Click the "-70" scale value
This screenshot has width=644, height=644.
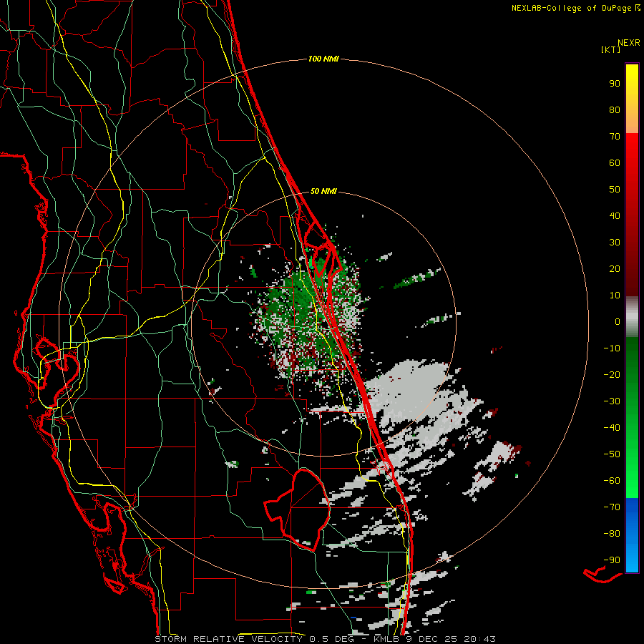pos(612,507)
